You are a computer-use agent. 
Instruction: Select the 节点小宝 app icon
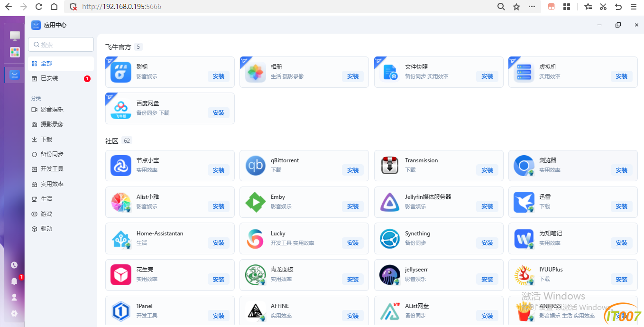click(121, 166)
